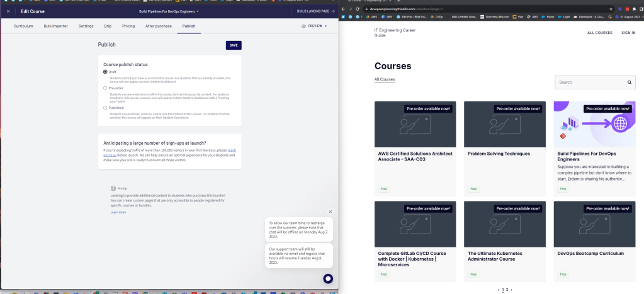Open the Drip tab

(x=108, y=26)
